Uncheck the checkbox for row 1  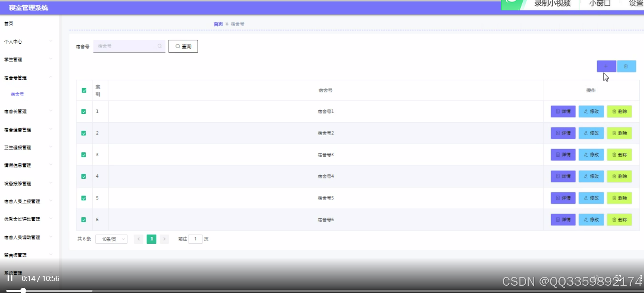click(x=84, y=111)
